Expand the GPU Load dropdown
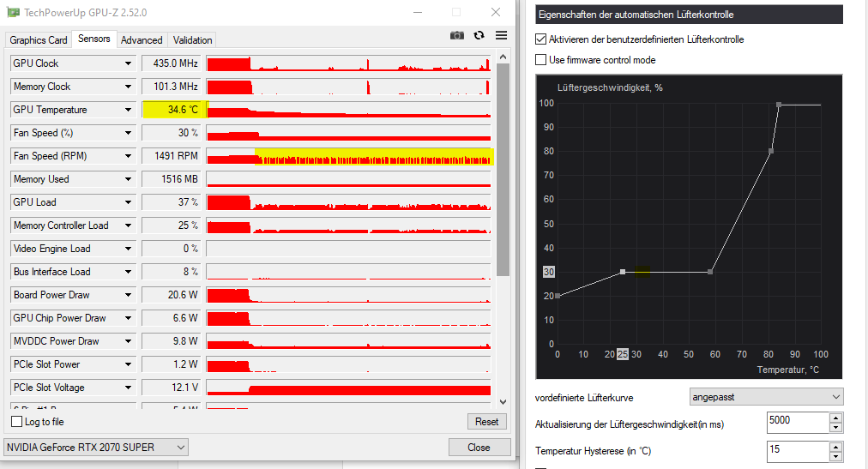 point(128,202)
